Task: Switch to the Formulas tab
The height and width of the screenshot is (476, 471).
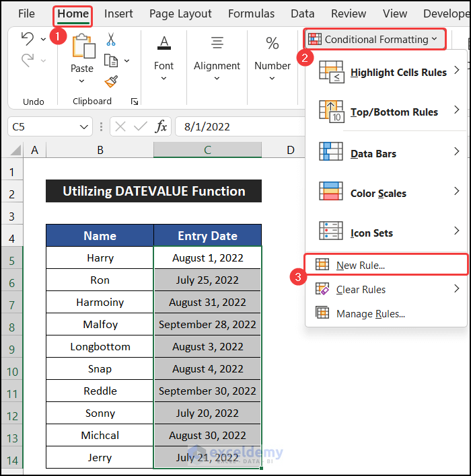Action: click(x=251, y=13)
